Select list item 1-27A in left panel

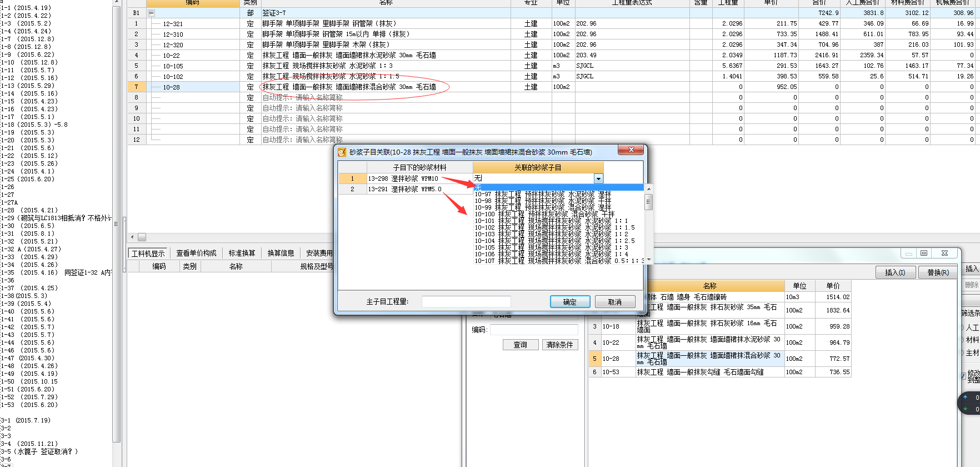[9, 202]
